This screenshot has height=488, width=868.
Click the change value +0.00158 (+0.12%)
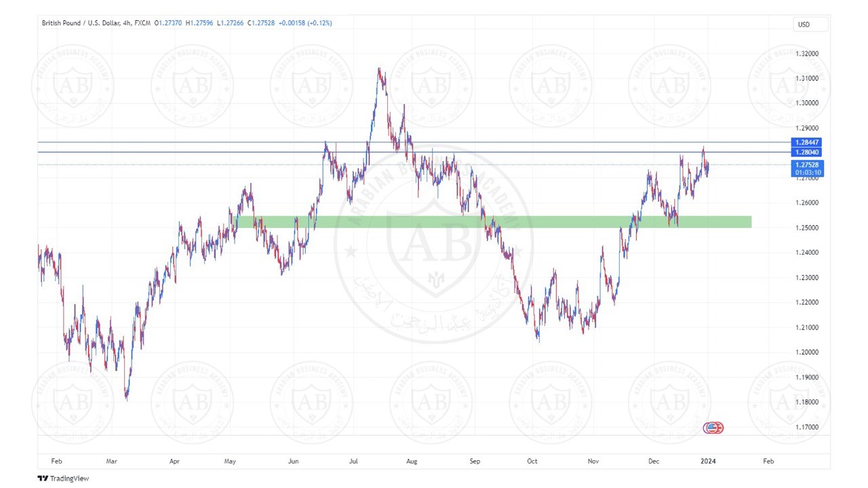[305, 23]
